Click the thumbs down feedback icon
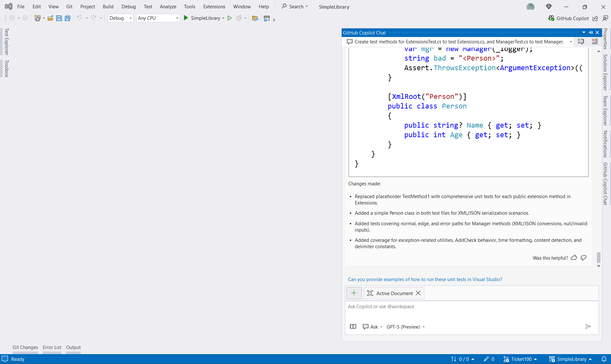 pos(584,258)
